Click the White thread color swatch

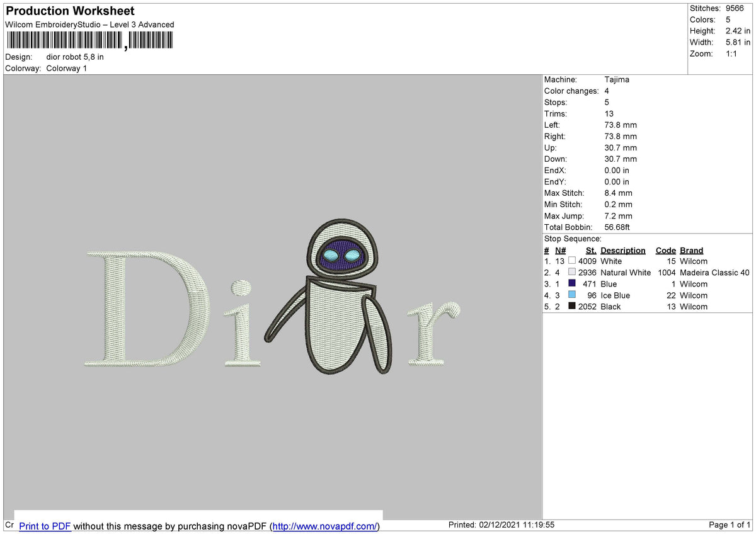pos(572,261)
